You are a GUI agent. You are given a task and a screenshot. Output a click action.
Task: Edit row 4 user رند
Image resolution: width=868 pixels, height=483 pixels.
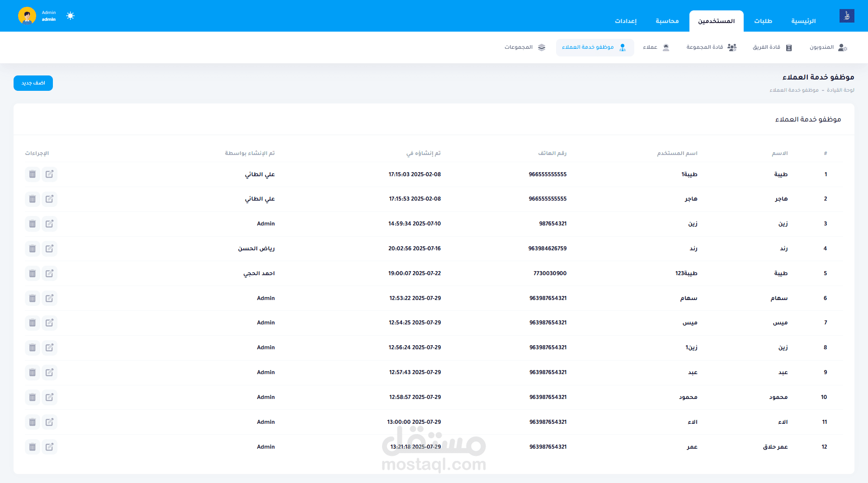[x=49, y=249]
